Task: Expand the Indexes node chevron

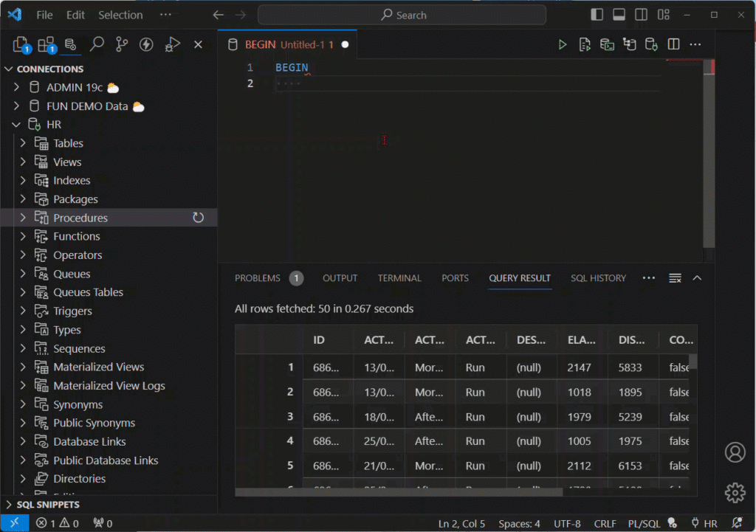Action: 23,180
